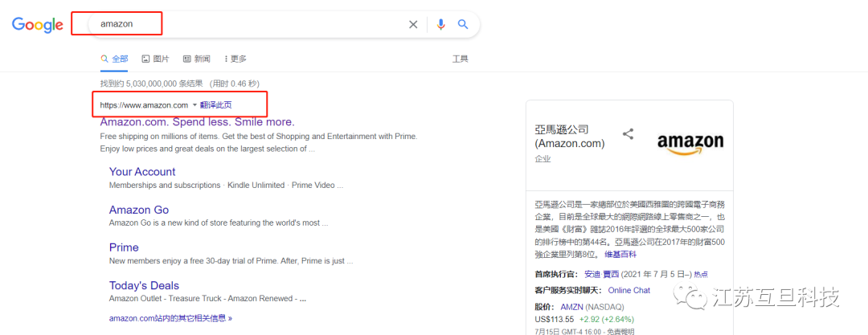Image resolution: width=868 pixels, height=335 pixels.
Task: Open Amazon.com. Spend less. Smile more. result
Action: coord(197,122)
